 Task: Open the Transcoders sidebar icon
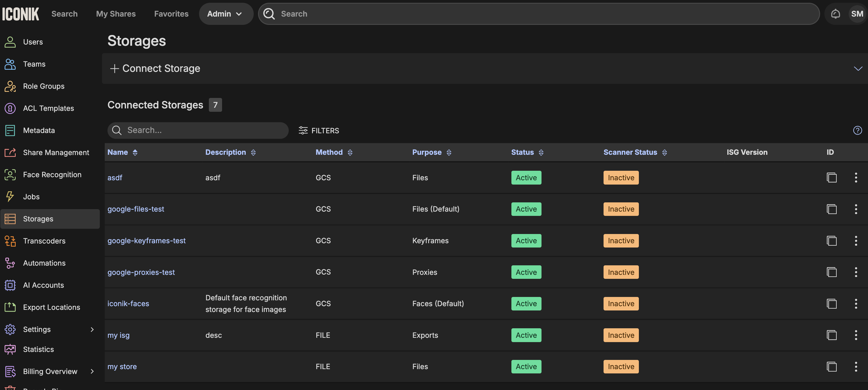pyautogui.click(x=10, y=241)
